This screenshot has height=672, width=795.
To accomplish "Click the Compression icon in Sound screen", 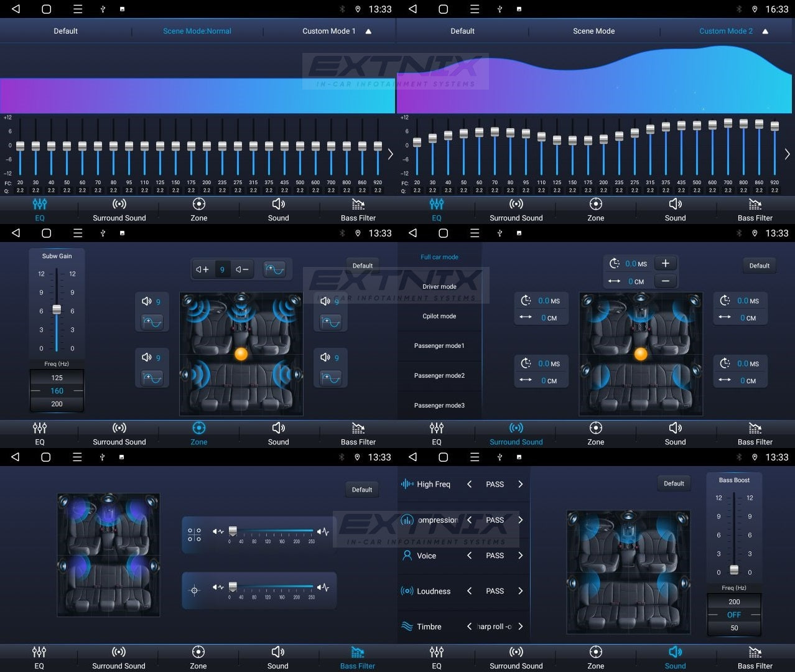I will click(x=407, y=520).
